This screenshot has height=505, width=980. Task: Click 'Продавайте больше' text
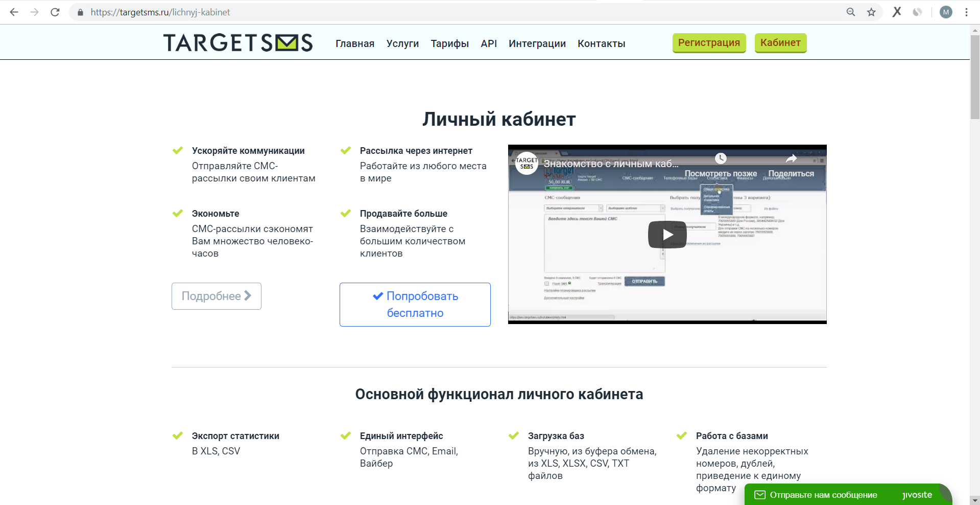point(403,214)
